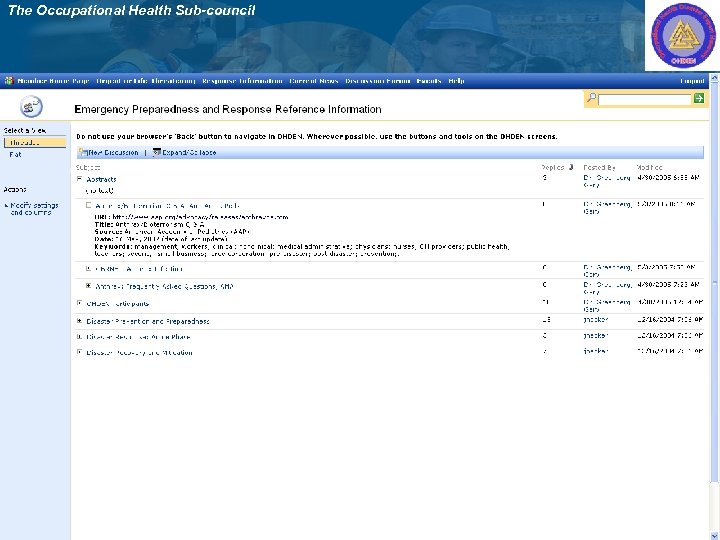Image resolution: width=720 pixels, height=540 pixels.
Task: Click the vertical scrollbar down arrow
Action: (714, 535)
